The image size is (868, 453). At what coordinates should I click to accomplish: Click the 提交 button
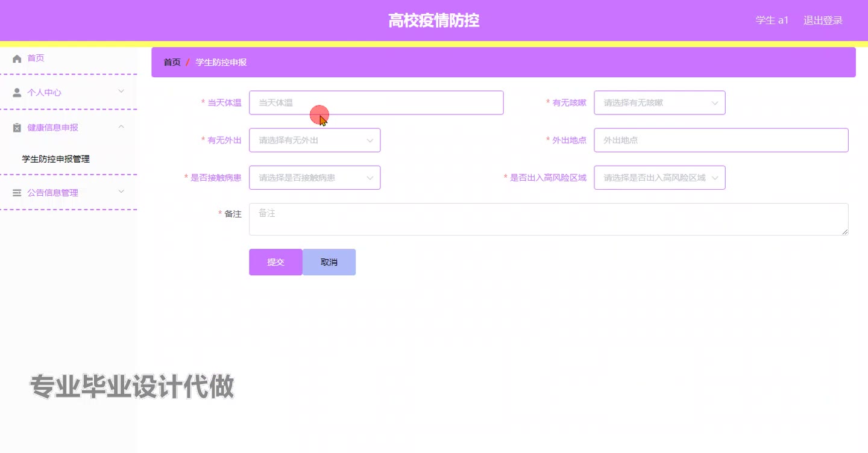(275, 262)
